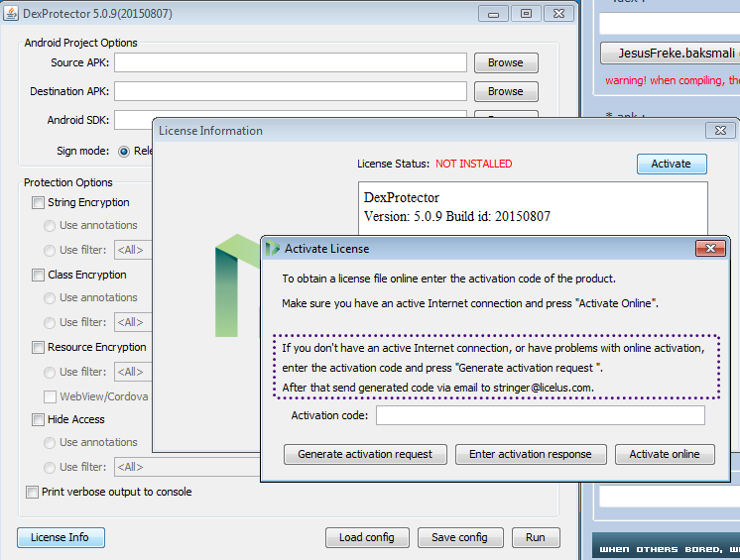
Task: Click the NOT INSTALLED license status text
Action: (x=474, y=164)
